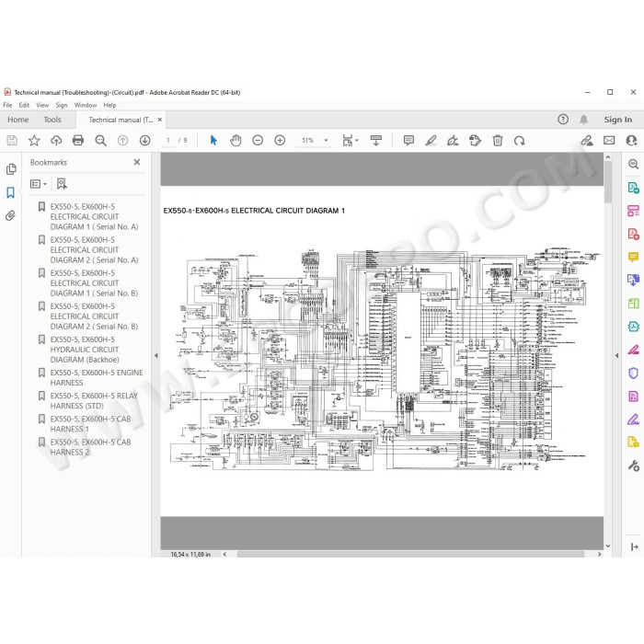This screenshot has height=644, width=644.
Task: Click the Sign In button
Action: pos(617,120)
